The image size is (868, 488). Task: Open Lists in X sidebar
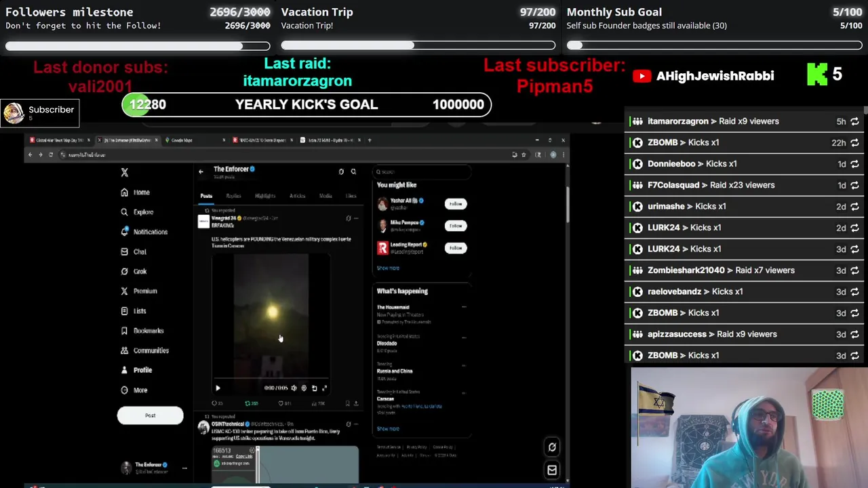tap(133, 311)
